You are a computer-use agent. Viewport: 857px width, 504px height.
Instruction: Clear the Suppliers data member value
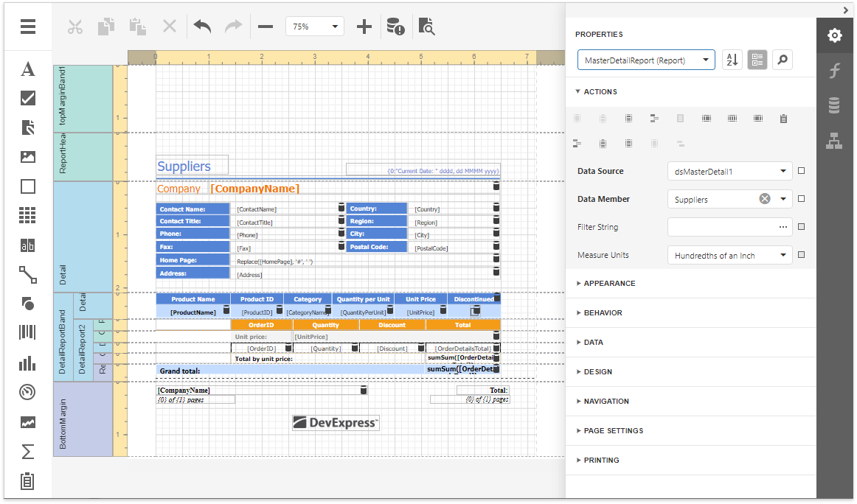[765, 199]
